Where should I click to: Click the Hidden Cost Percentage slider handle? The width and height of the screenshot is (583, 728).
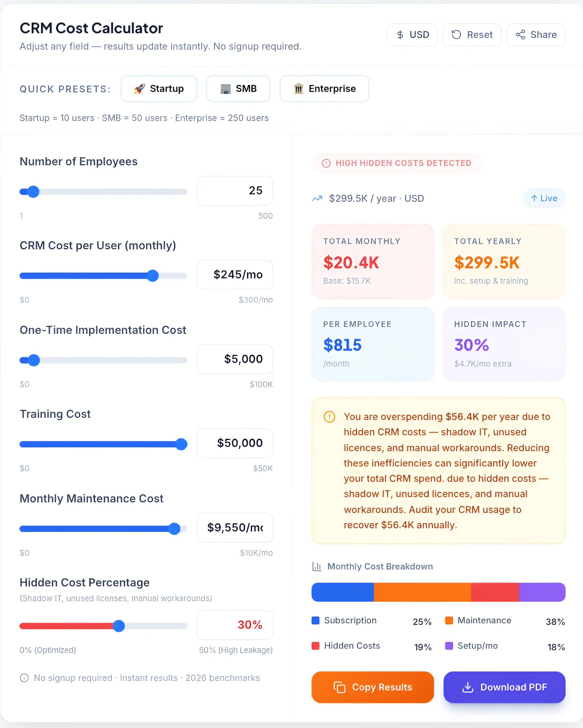coord(119,626)
